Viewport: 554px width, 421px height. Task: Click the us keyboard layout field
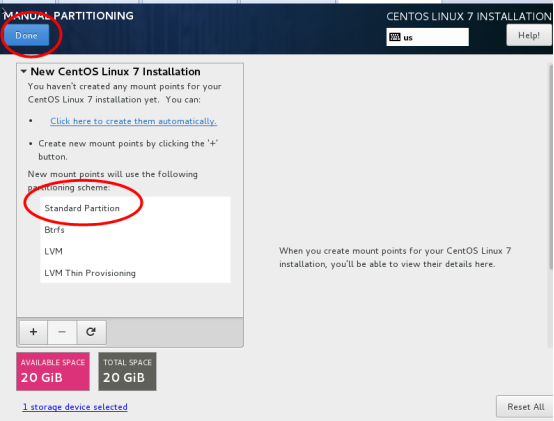point(428,37)
